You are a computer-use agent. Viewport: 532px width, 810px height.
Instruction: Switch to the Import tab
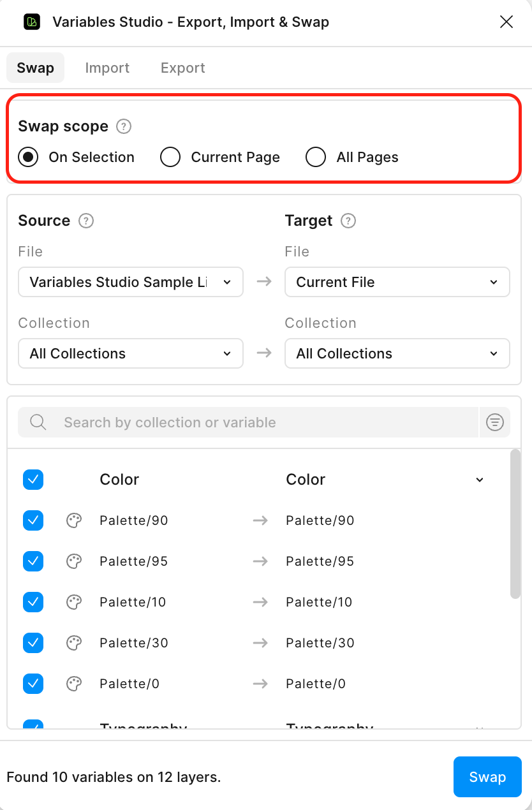pos(107,68)
